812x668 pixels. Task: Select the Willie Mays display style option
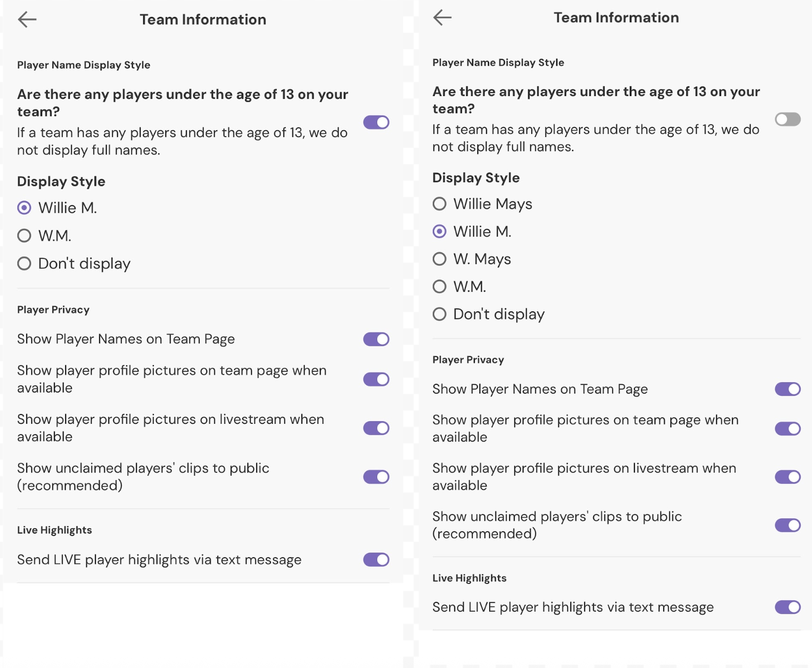click(439, 204)
